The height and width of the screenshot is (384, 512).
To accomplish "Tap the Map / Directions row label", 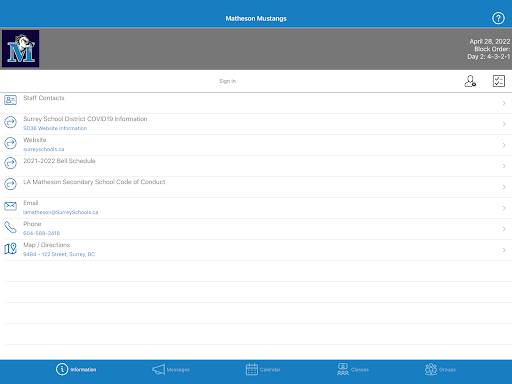I will (x=47, y=245).
